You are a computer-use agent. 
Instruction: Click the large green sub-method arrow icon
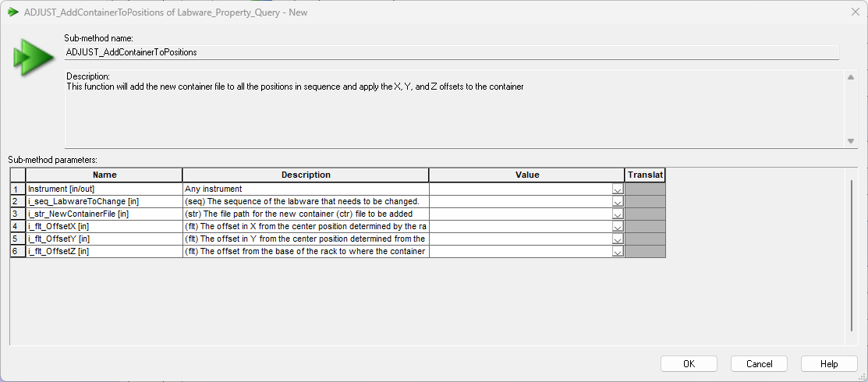(x=33, y=58)
